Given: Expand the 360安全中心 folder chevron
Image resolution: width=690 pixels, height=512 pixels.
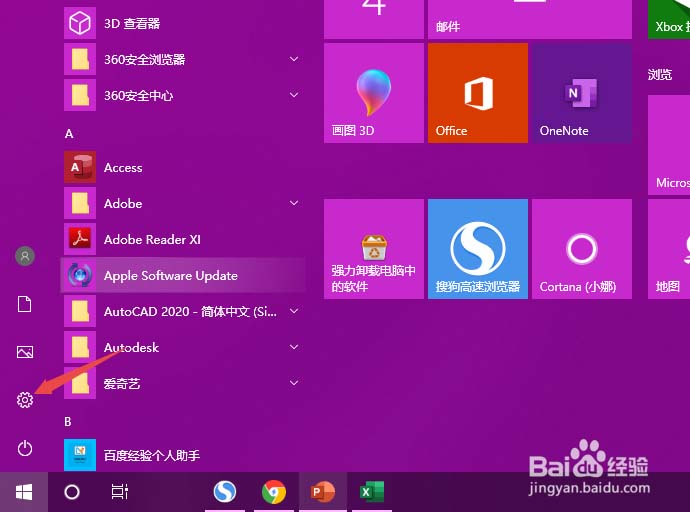Looking at the screenshot, I should [x=294, y=95].
